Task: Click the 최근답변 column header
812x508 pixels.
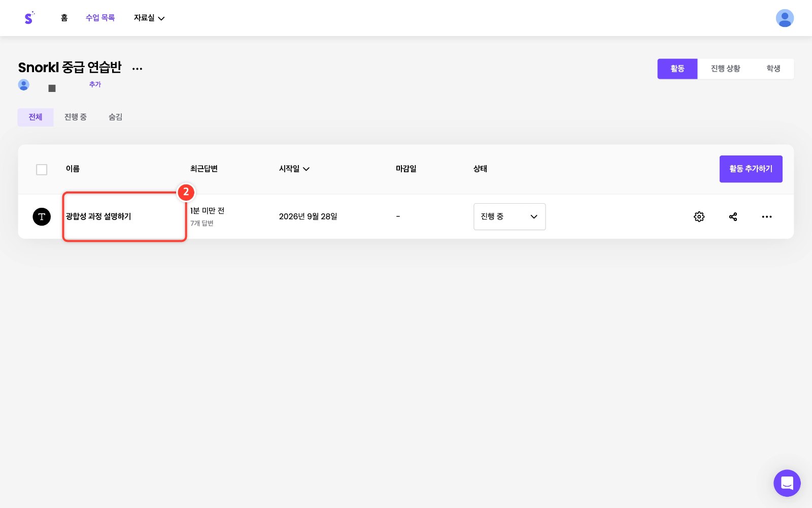Action: [x=204, y=169]
